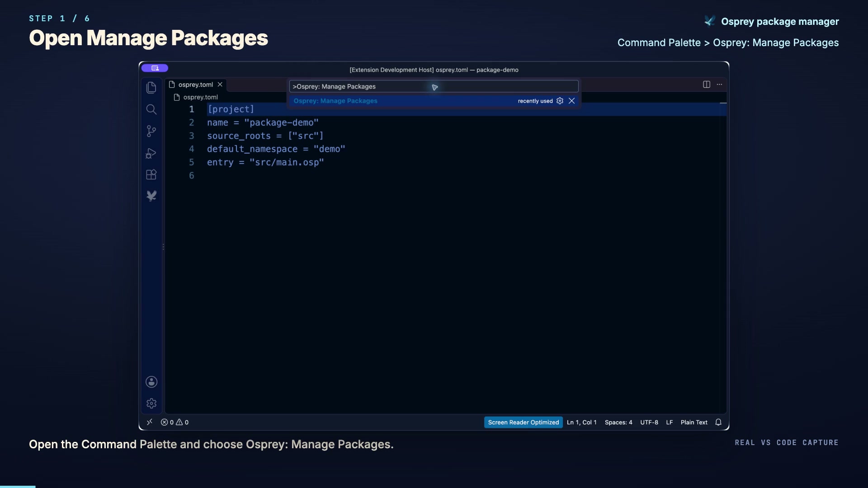Change encoding via UTF-8

[649, 422]
